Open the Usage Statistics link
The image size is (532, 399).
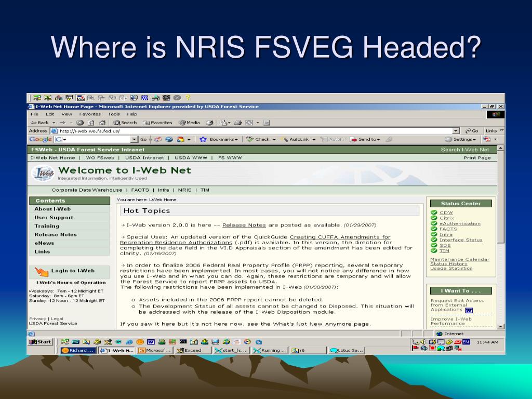[451, 269]
